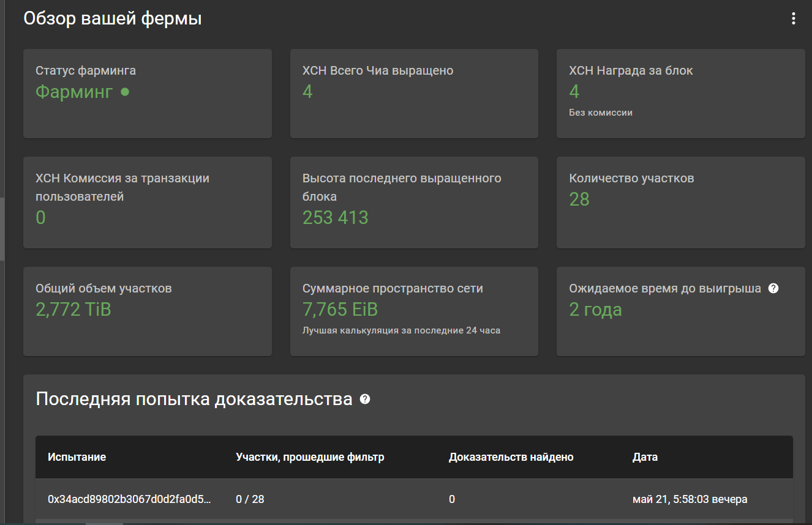The width and height of the screenshot is (812, 525).
Task: Select the "2 года" expected time value
Action: [595, 310]
